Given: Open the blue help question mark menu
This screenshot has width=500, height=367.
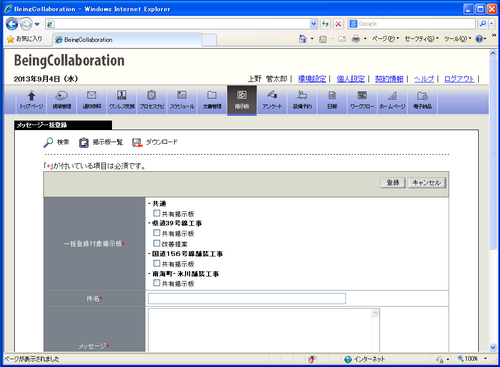Looking at the screenshot, I should click(481, 39).
